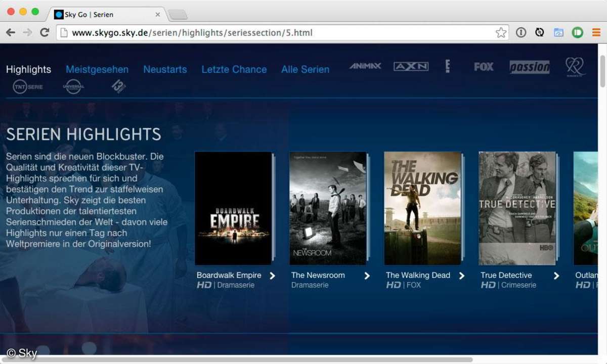
Task: Click the URL address bar
Action: (273, 33)
